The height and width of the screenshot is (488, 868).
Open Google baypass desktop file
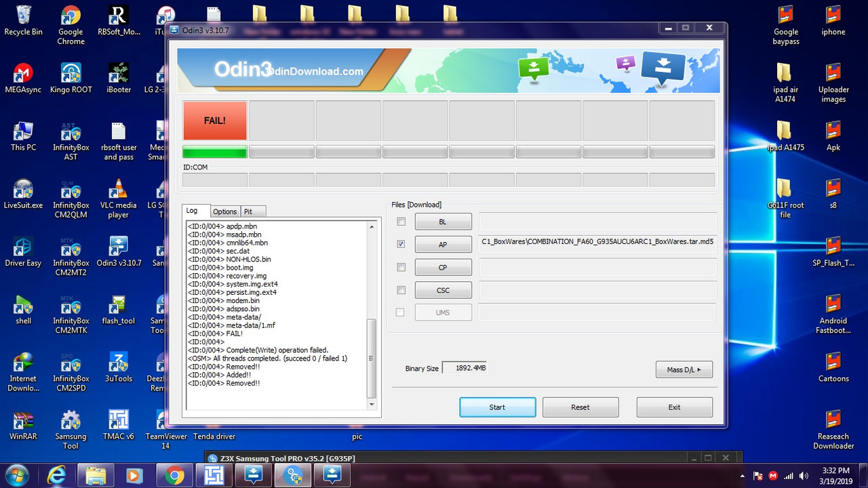point(786,25)
